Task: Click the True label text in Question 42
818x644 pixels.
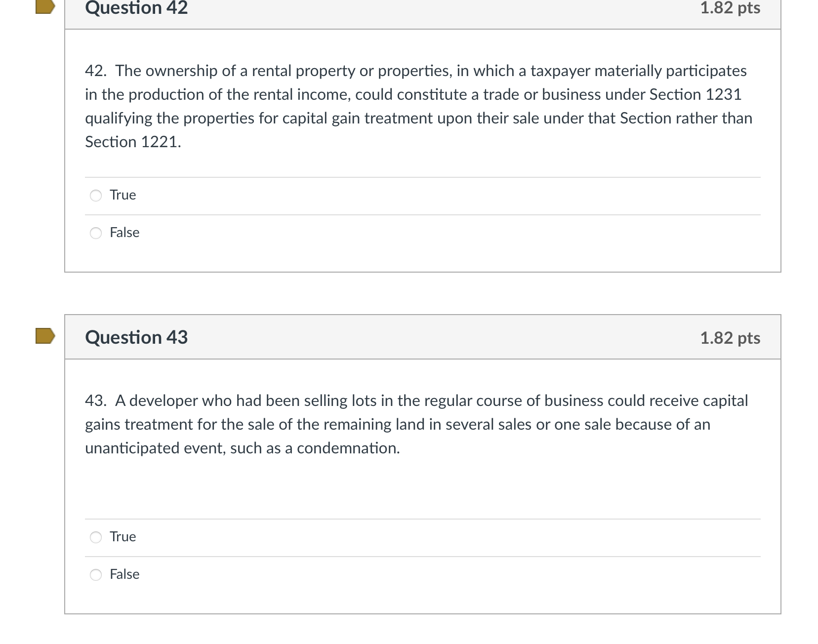Action: pos(122,195)
